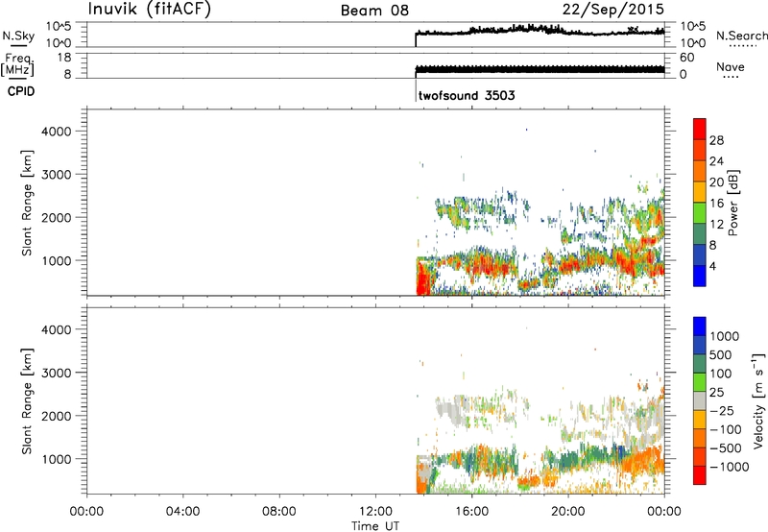Click the 'Inuvik (fitACF)' title text
This screenshot has width=768, height=532.
tap(150, 9)
